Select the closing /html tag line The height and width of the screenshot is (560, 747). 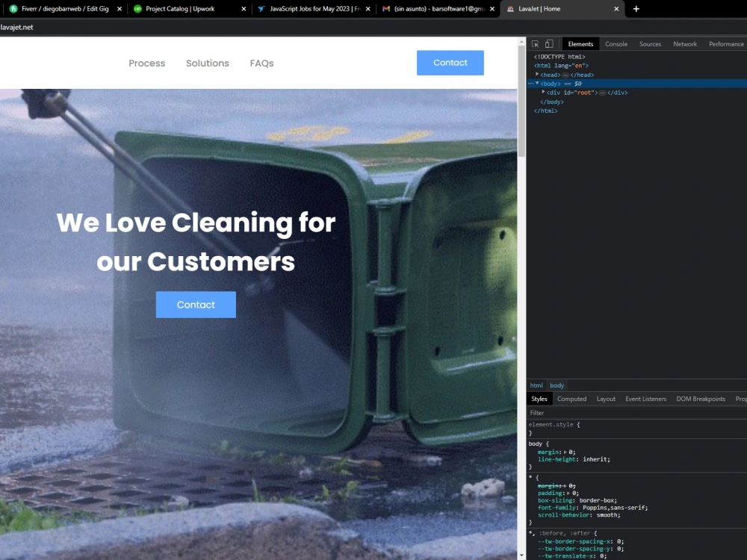click(545, 111)
